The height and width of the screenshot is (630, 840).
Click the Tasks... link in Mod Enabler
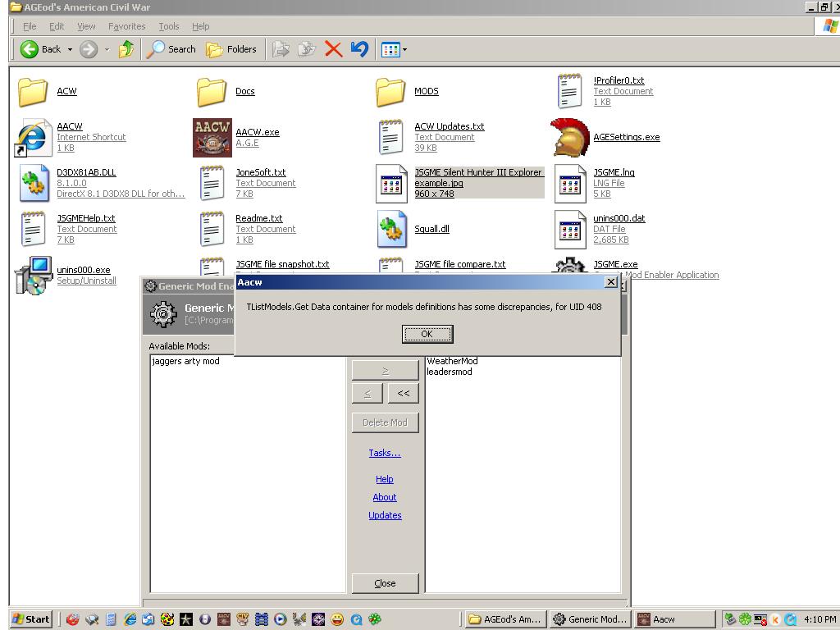pos(384,453)
